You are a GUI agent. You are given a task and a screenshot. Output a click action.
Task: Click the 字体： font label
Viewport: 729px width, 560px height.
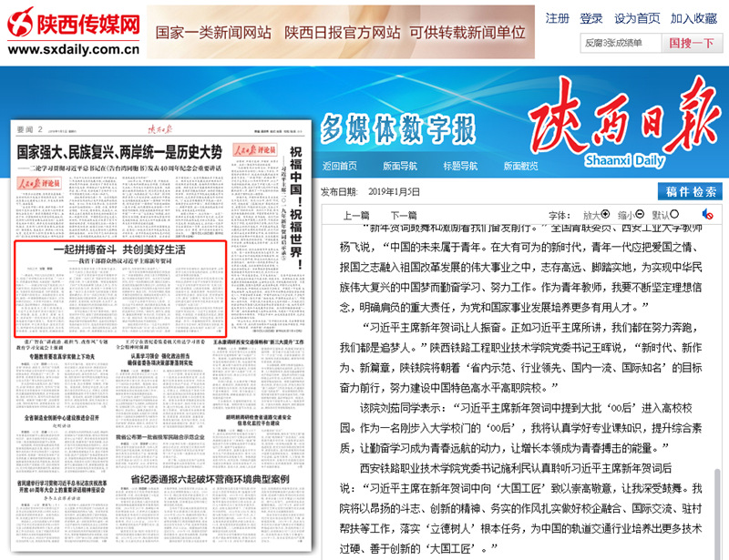click(560, 215)
